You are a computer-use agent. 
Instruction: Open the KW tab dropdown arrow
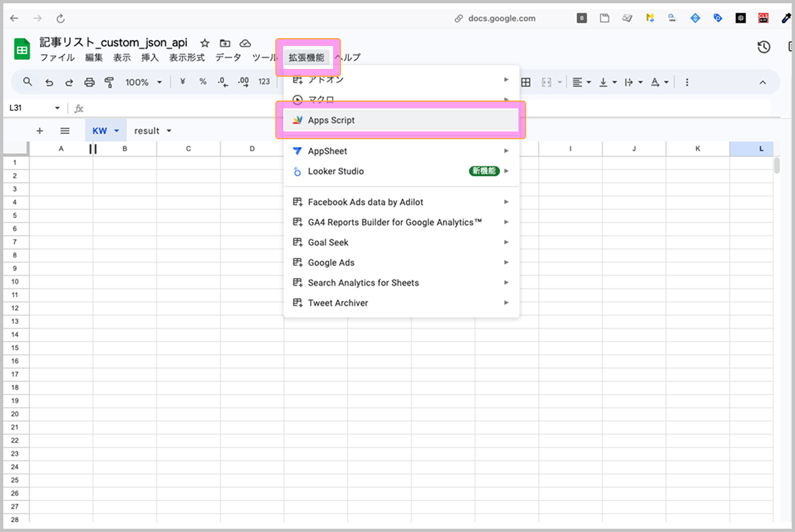click(116, 131)
